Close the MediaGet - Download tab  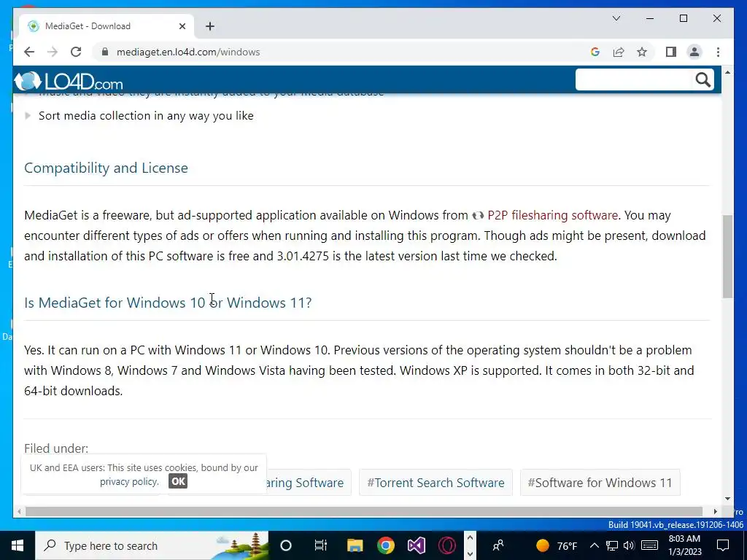(182, 26)
